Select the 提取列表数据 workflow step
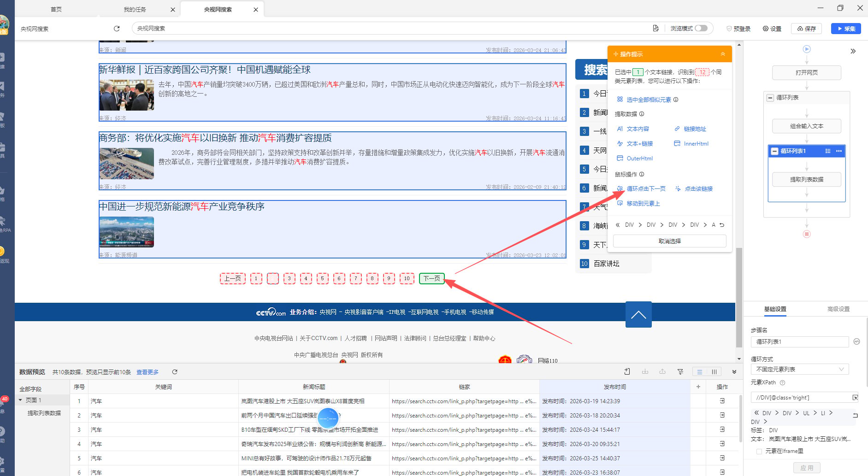Image resolution: width=868 pixels, height=476 pixels. coord(807,180)
